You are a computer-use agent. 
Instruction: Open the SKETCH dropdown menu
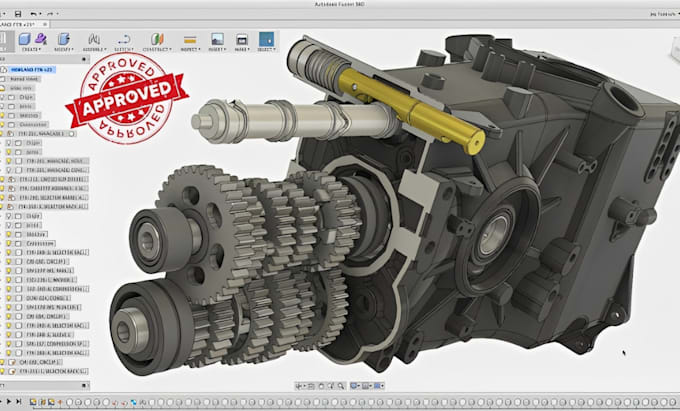tap(124, 49)
